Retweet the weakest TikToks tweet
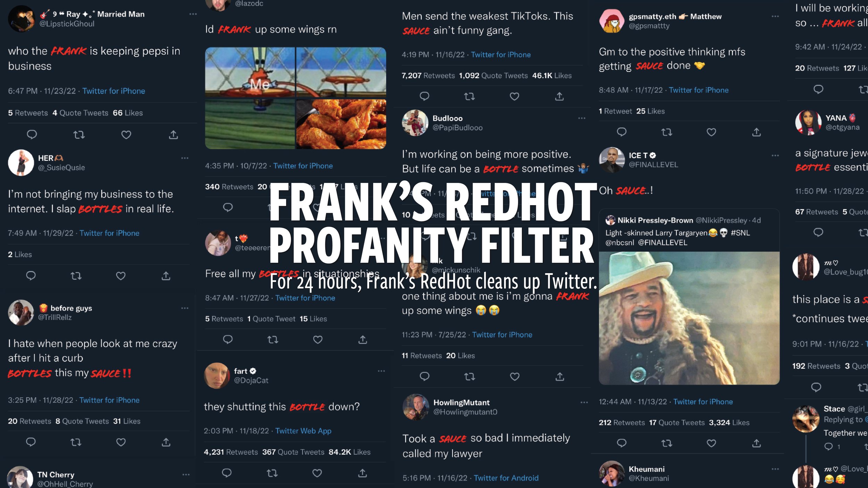The image size is (868, 488). 469,96
